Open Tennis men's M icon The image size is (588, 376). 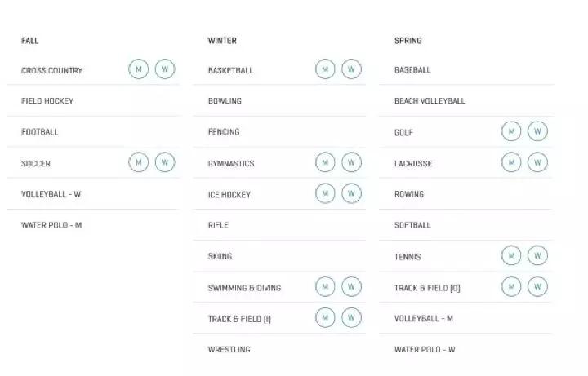click(511, 256)
